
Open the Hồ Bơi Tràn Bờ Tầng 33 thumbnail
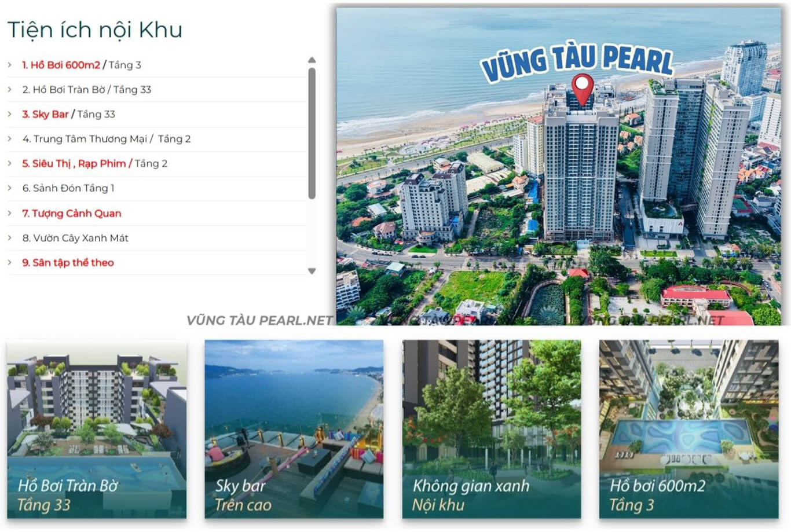click(97, 429)
